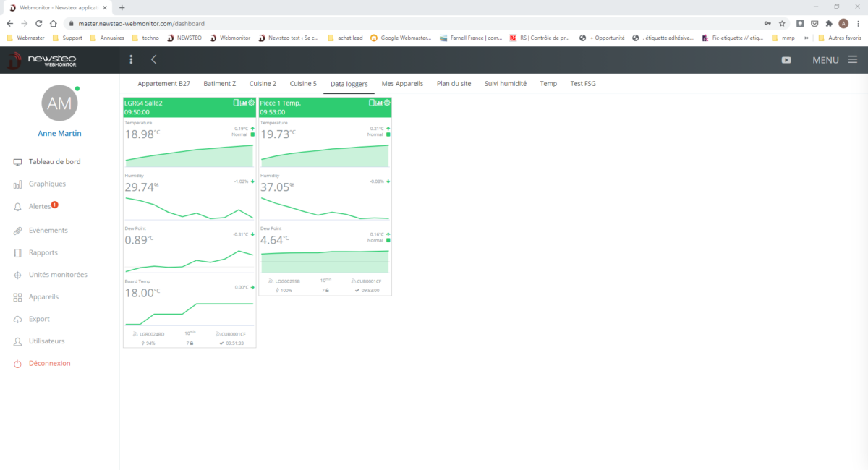This screenshot has height=470, width=868.
Task: Click the Evénements paperclip icon
Action: [17, 231]
